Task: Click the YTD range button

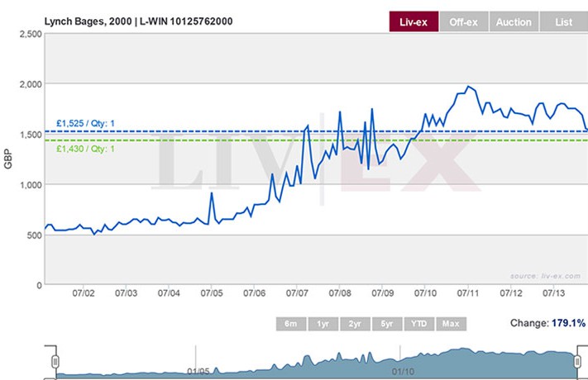Action: tap(418, 324)
